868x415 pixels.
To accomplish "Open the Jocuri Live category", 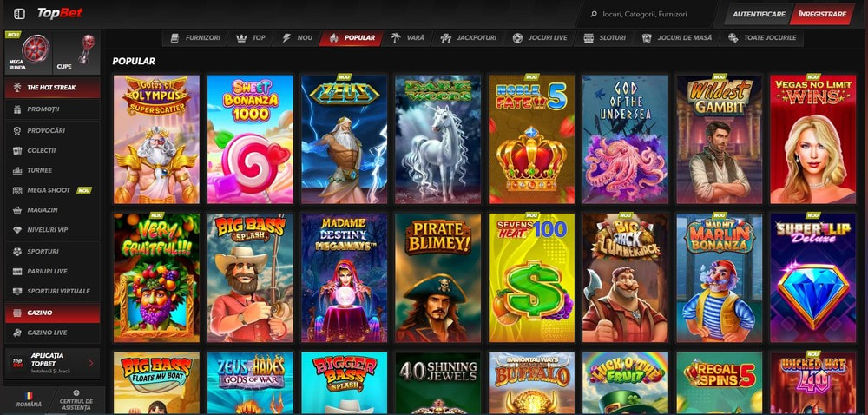I will tap(540, 37).
